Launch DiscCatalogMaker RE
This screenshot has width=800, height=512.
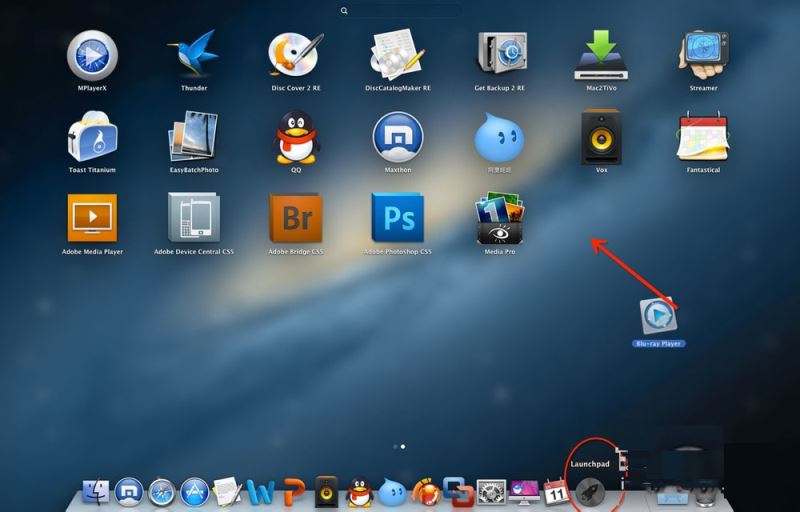click(398, 55)
